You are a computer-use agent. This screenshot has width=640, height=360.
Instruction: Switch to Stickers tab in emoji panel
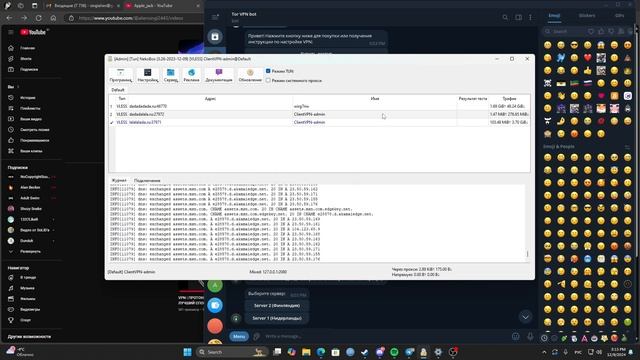point(587,16)
